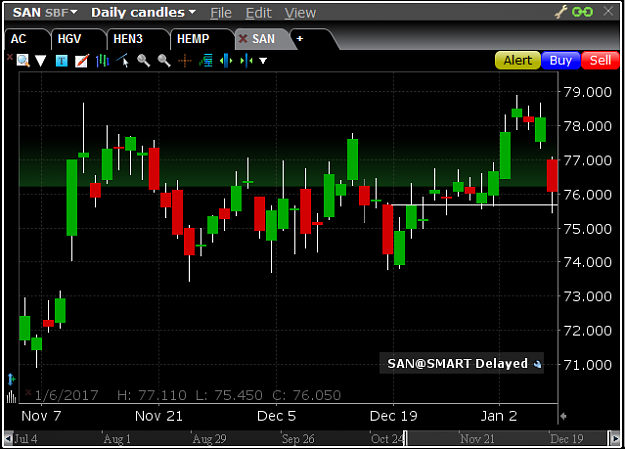Viewport: 625px width, 449px height.
Task: Click the red Sell button
Action: tap(600, 61)
